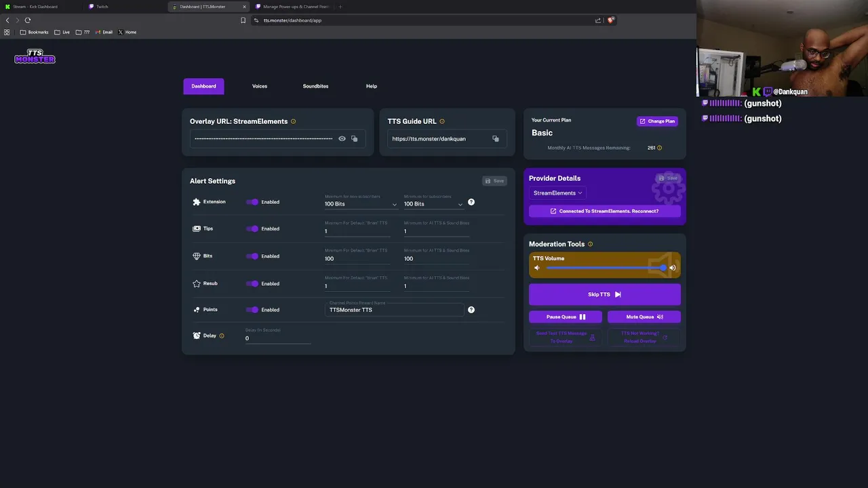The height and width of the screenshot is (488, 868).
Task: Switch to Manage Power-ups & Channel Points tab
Action: pyautogui.click(x=292, y=7)
